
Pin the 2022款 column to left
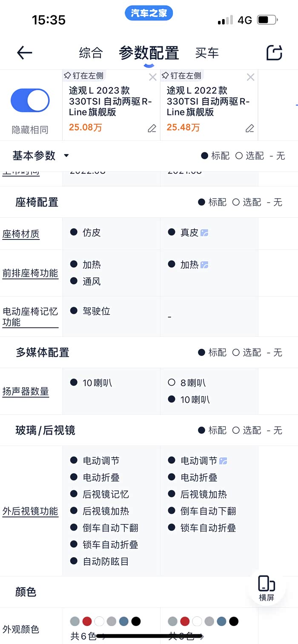[181, 76]
